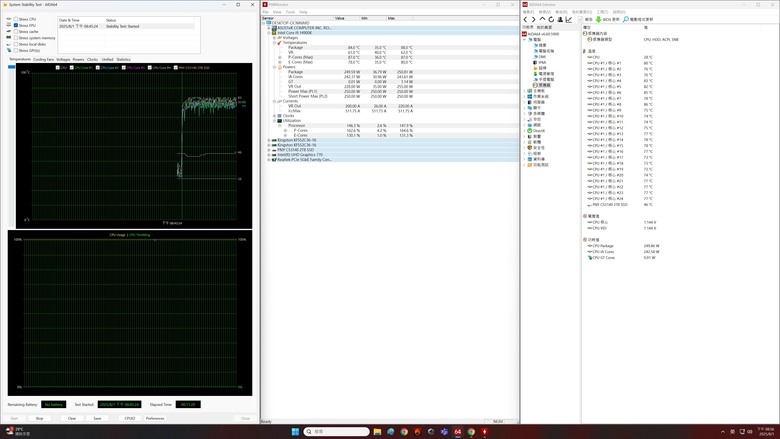Enable the Stress system memory checkbox
780x439 pixels.
click(16, 38)
